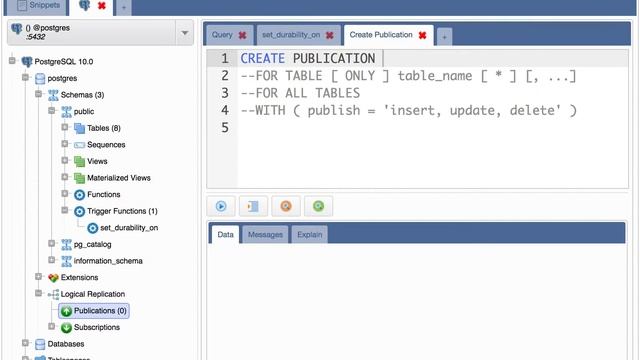Click the Databases icon in tree
This screenshot has width=640, height=360.
point(40,344)
